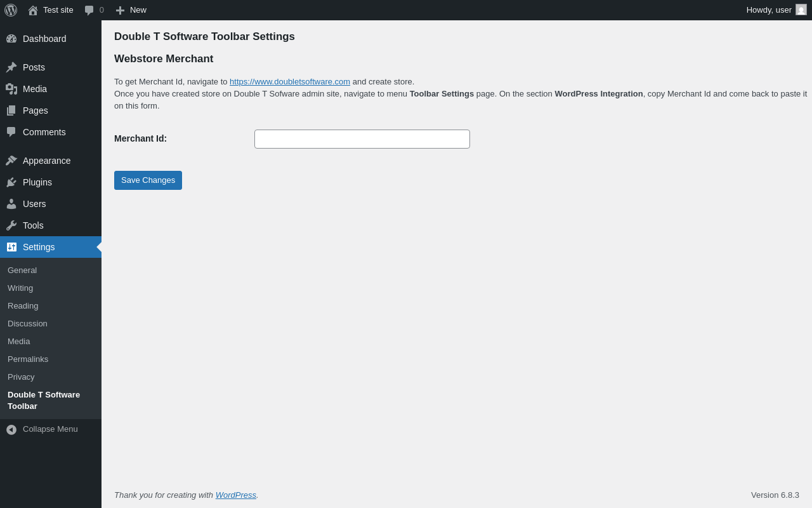The height and width of the screenshot is (508, 812).
Task: Go to Permalinks settings
Action: click(x=28, y=359)
